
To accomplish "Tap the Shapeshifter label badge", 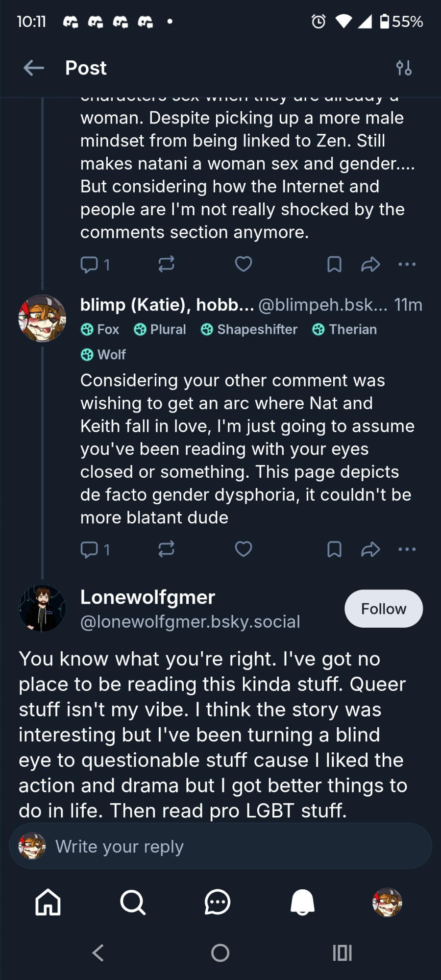I will click(249, 329).
